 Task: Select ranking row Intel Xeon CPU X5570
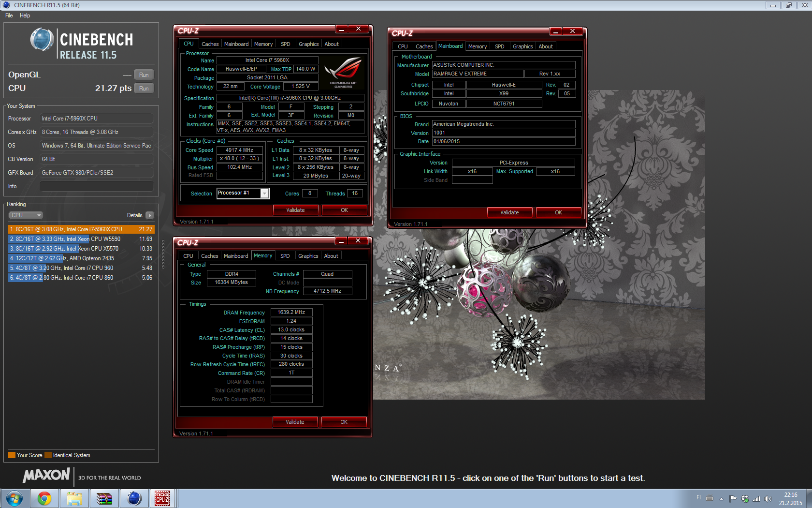pos(81,249)
